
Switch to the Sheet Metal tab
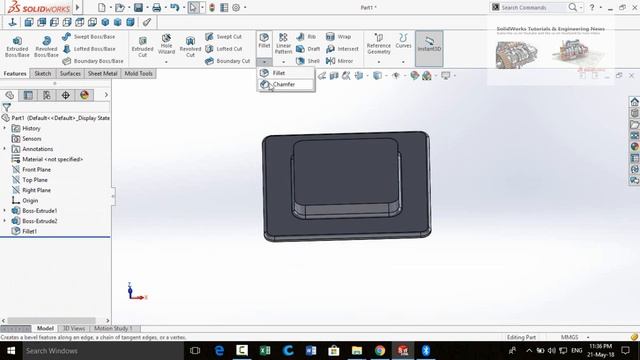click(102, 74)
